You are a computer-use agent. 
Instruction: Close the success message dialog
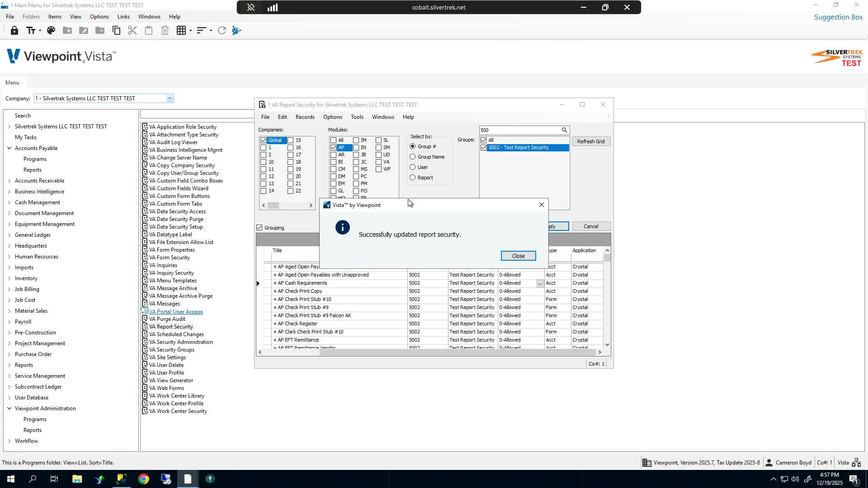(x=518, y=256)
